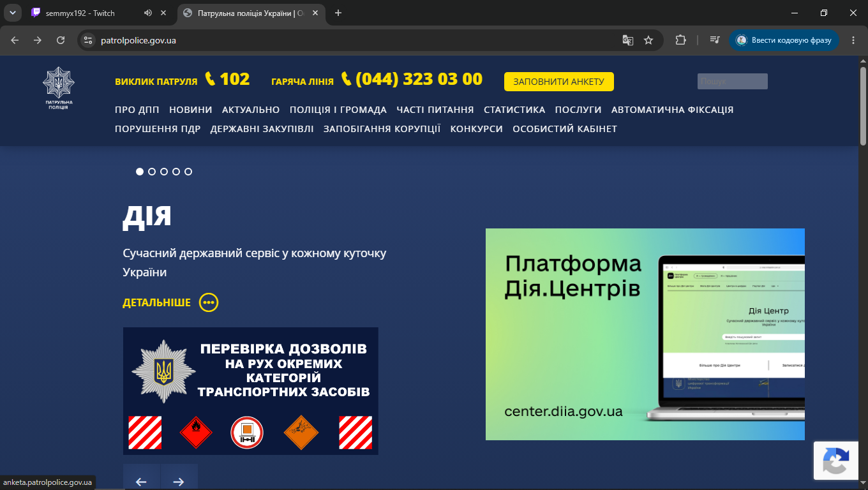The width and height of the screenshot is (868, 490).
Task: Open НОВИНИ menu item
Action: click(191, 110)
